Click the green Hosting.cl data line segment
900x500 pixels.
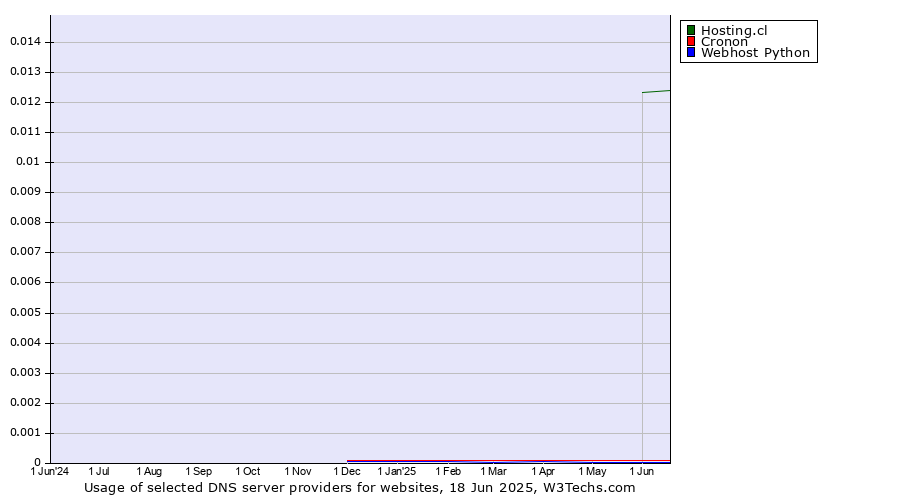click(656, 91)
